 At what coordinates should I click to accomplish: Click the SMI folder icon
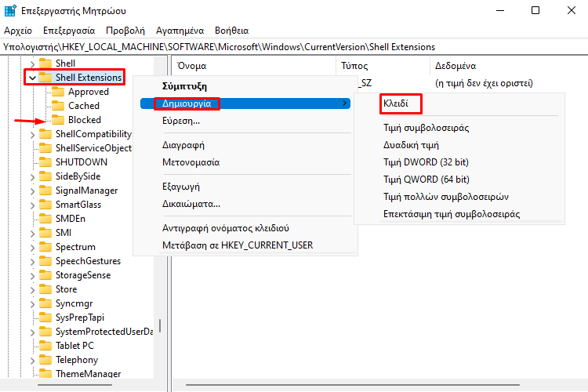click(x=45, y=233)
